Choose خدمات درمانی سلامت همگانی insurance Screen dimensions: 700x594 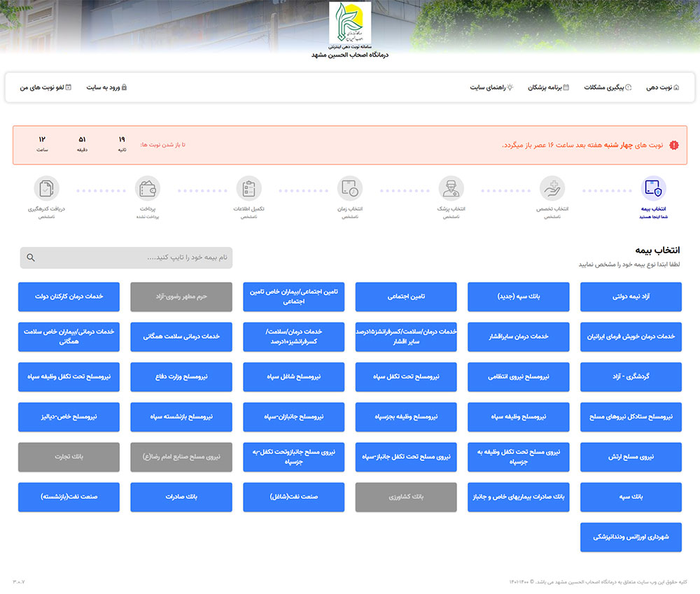click(181, 337)
